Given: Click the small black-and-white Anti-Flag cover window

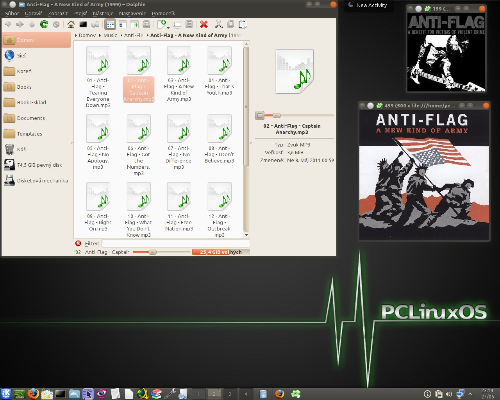Looking at the screenshot, I should tap(446, 52).
